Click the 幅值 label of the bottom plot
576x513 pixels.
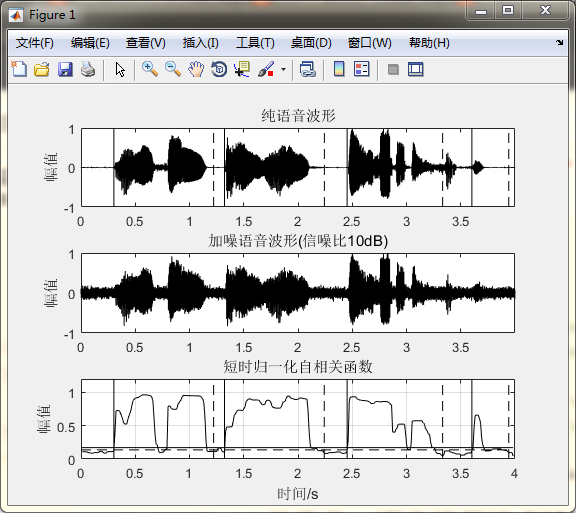coord(44,419)
